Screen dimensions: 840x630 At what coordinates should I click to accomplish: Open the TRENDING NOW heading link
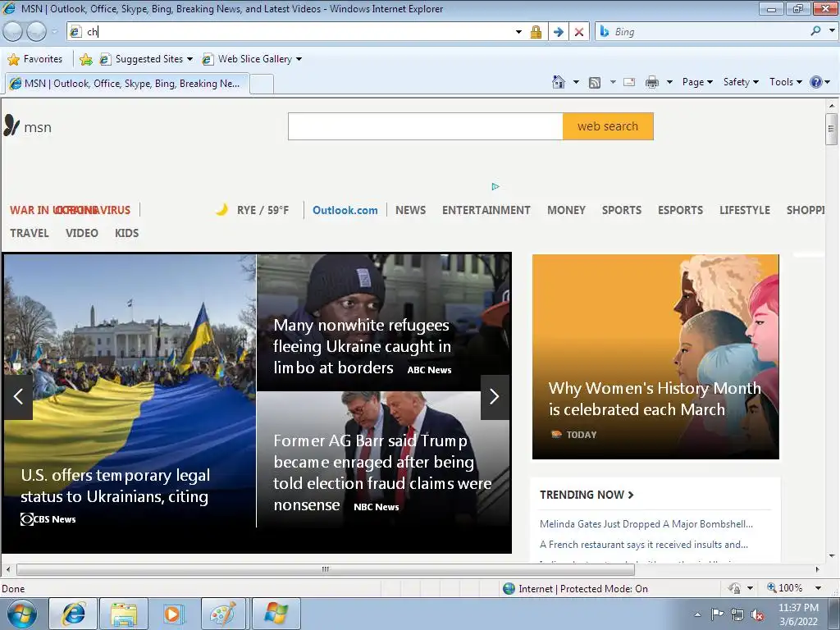point(587,495)
